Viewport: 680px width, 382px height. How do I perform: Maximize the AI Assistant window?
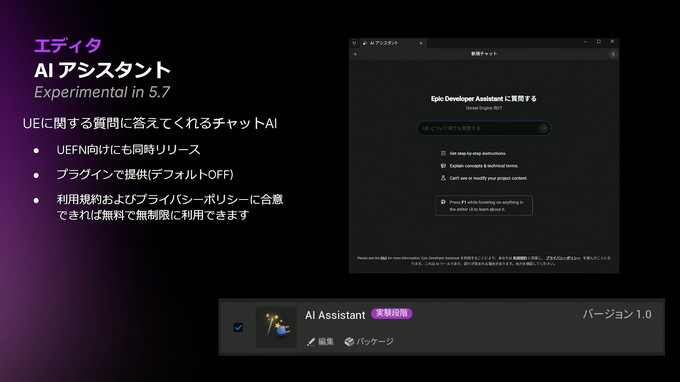599,42
